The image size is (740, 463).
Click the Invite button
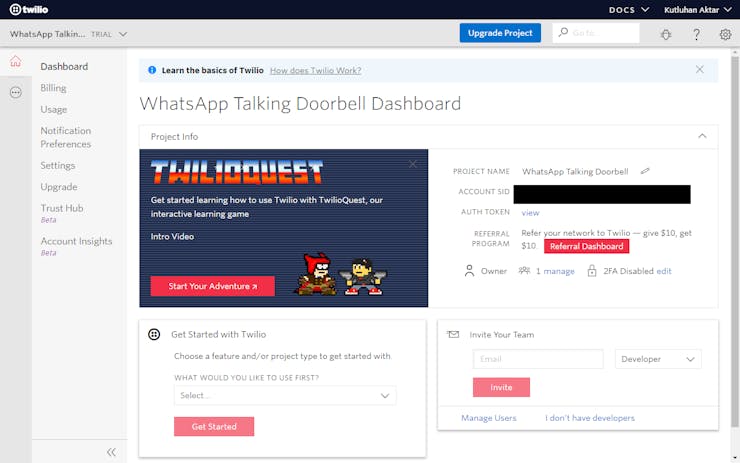coord(501,387)
